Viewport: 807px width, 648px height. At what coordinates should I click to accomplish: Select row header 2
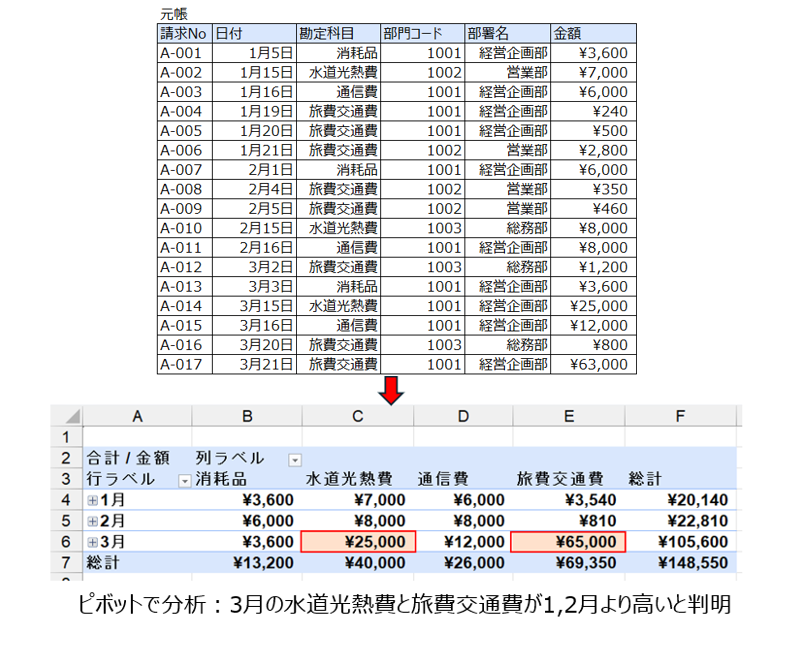point(67,458)
